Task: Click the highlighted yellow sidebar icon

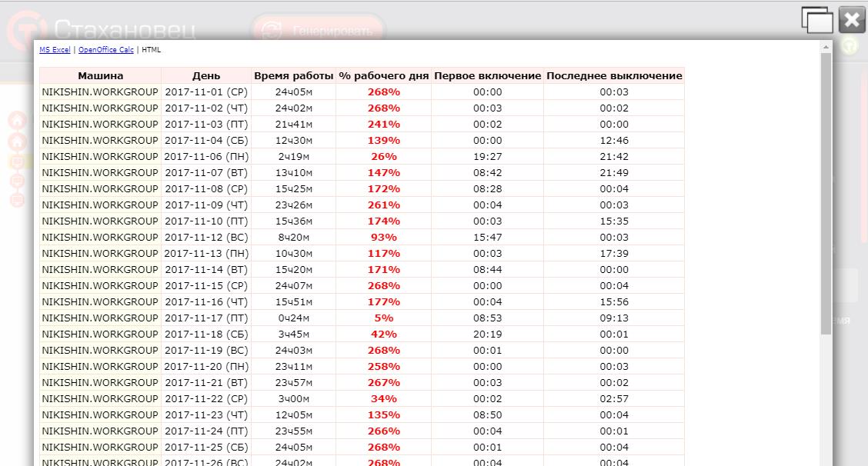Action: click(17, 161)
